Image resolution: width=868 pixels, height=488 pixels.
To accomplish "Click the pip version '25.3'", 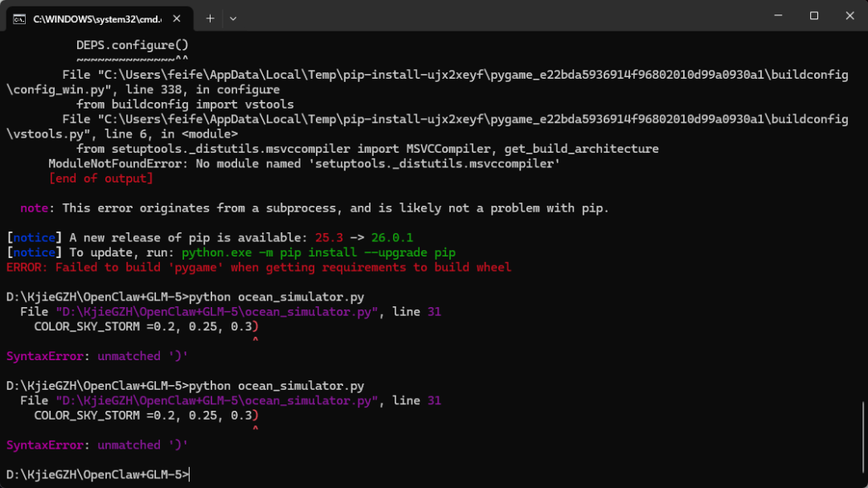I will (x=329, y=238).
